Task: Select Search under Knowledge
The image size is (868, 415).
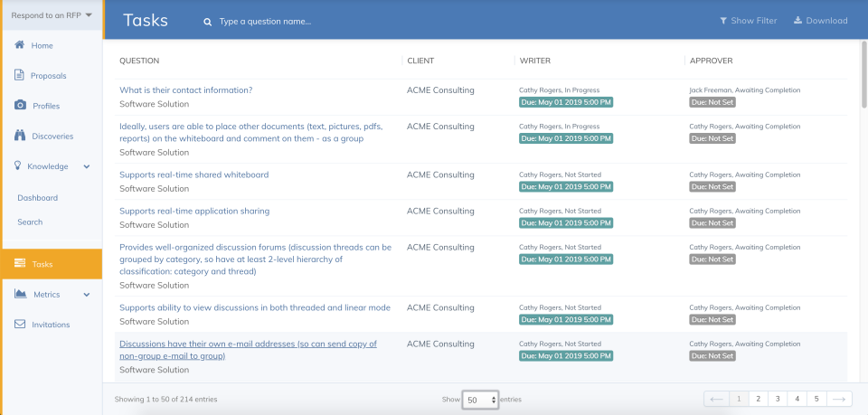Action: click(x=30, y=222)
